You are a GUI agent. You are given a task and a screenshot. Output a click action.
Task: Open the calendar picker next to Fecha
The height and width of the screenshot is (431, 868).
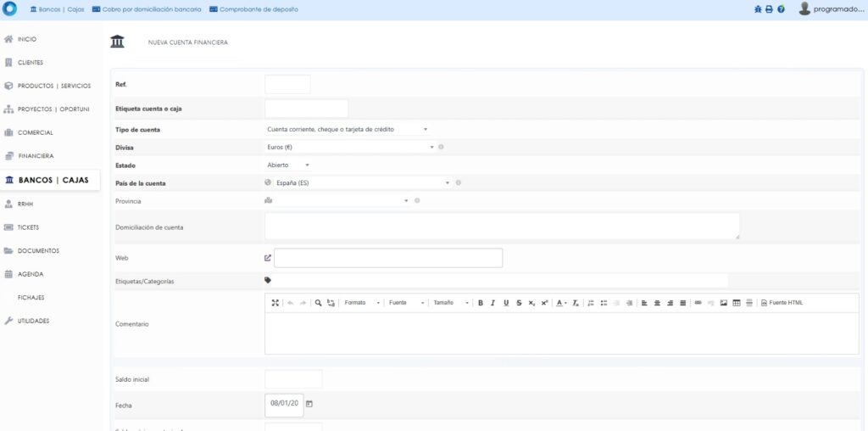[309, 403]
